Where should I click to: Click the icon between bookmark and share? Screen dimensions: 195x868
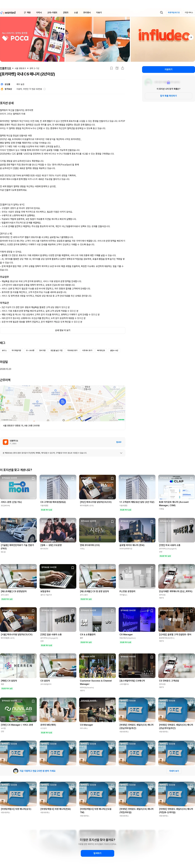(117, 68)
